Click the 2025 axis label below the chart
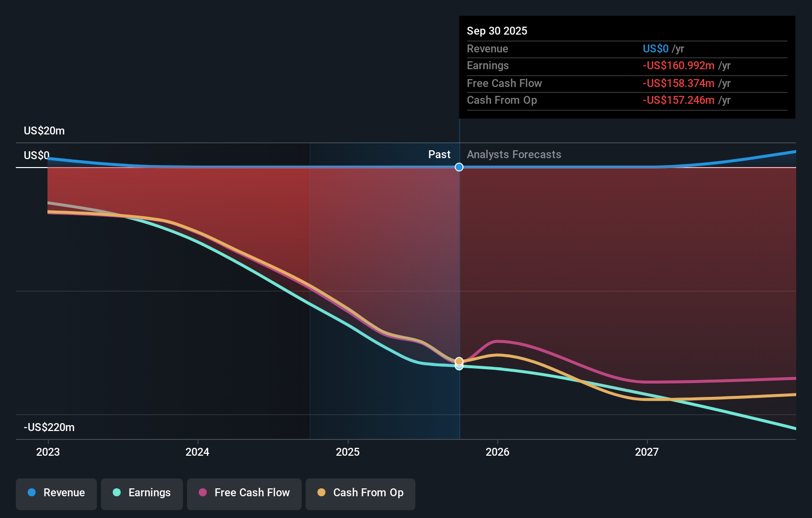This screenshot has height=518, width=812. tap(348, 452)
